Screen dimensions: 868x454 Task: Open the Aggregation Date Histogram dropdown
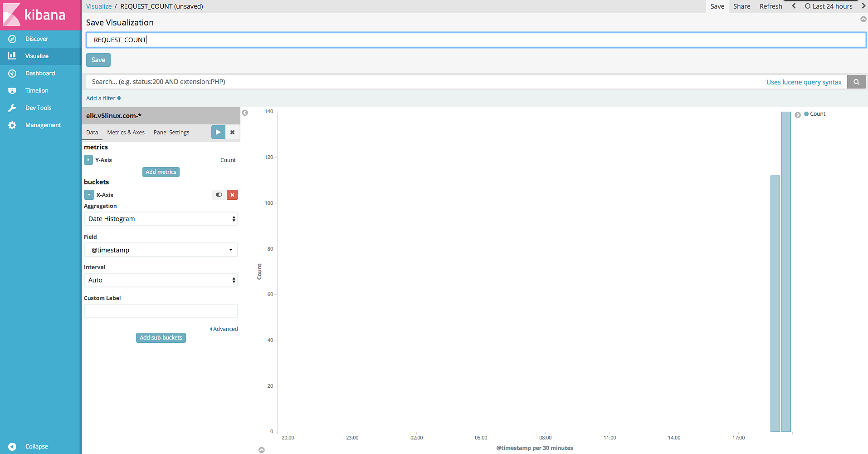[x=161, y=219]
